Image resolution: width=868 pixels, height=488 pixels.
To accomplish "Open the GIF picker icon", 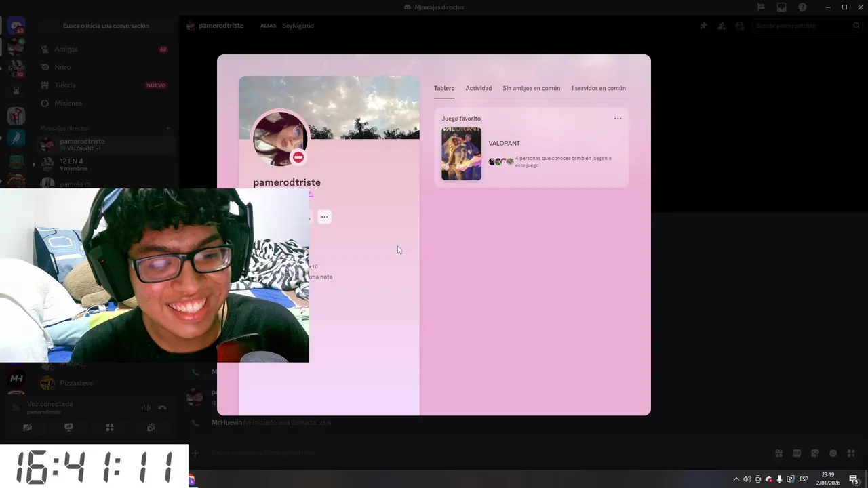I will pos(797,453).
